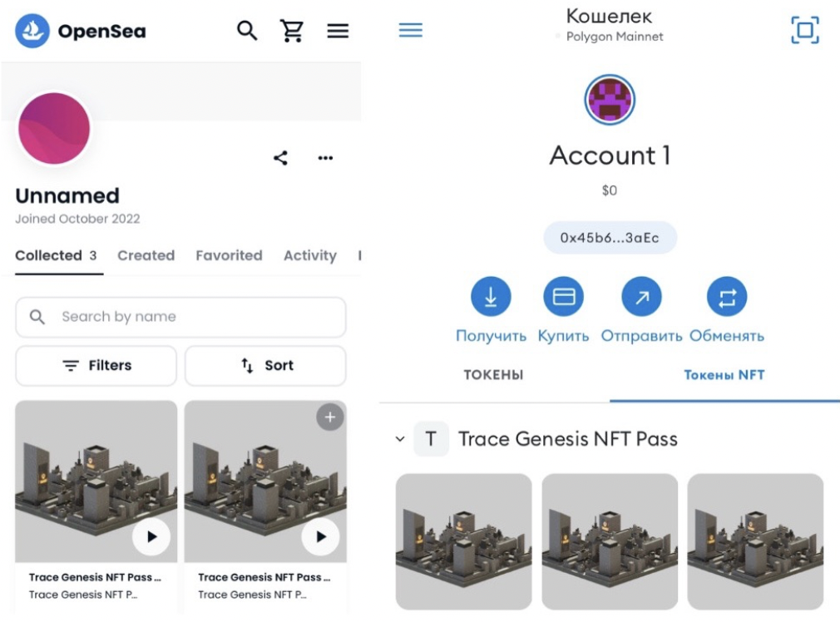This screenshot has height=622, width=840.
Task: Switch to the Created tab
Action: click(146, 255)
